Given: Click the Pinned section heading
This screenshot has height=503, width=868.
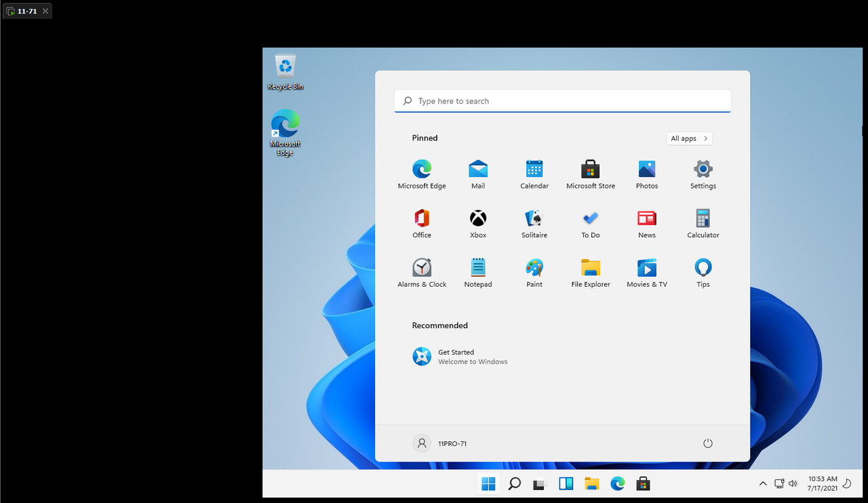Looking at the screenshot, I should 425,138.
